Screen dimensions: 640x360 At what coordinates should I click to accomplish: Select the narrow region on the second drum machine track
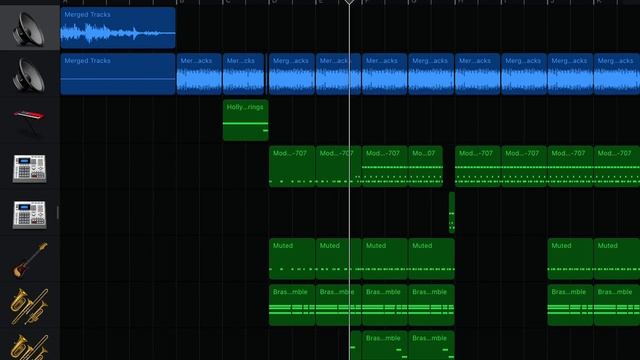point(452,213)
